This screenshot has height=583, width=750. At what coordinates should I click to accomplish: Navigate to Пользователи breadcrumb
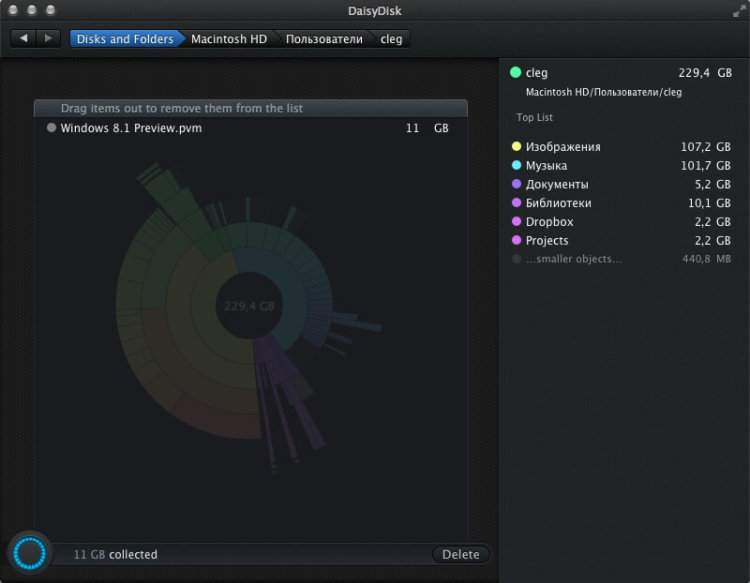(x=324, y=39)
